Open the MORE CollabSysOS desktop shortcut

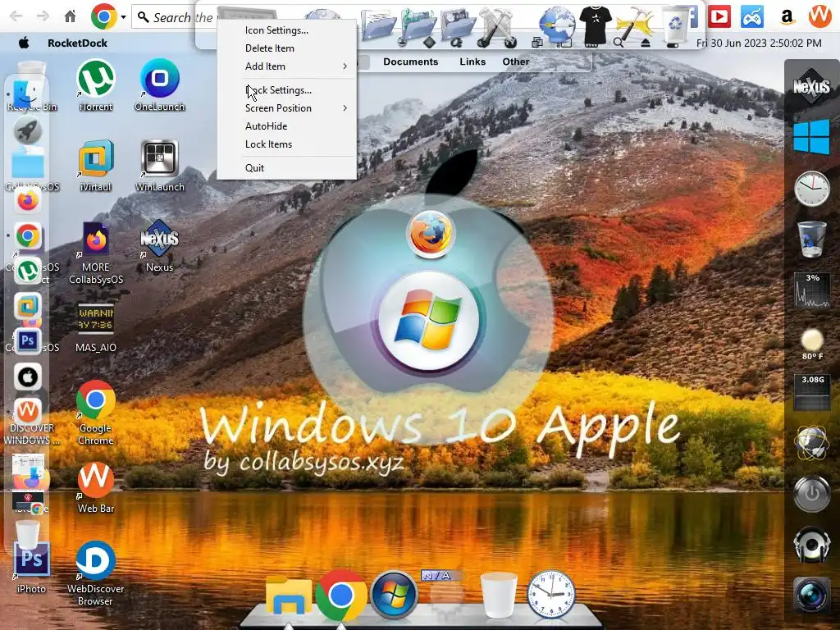click(96, 253)
